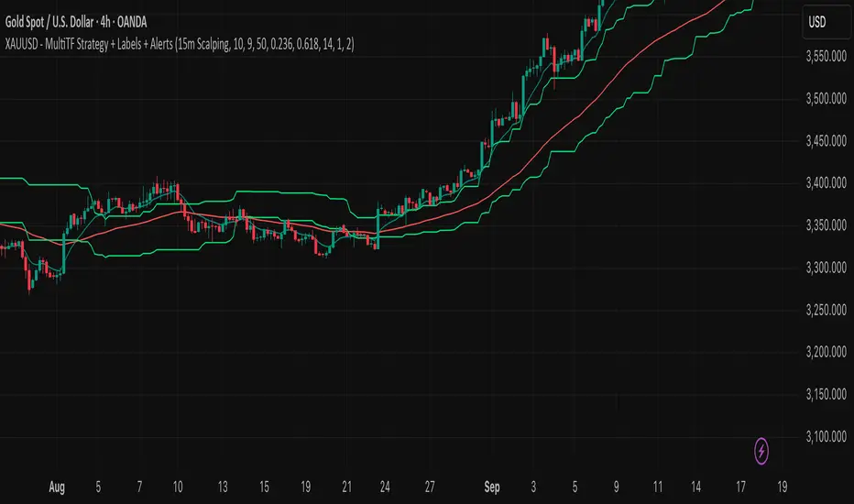Click the Aug label on time axis
The width and height of the screenshot is (854, 504).
pos(57,488)
